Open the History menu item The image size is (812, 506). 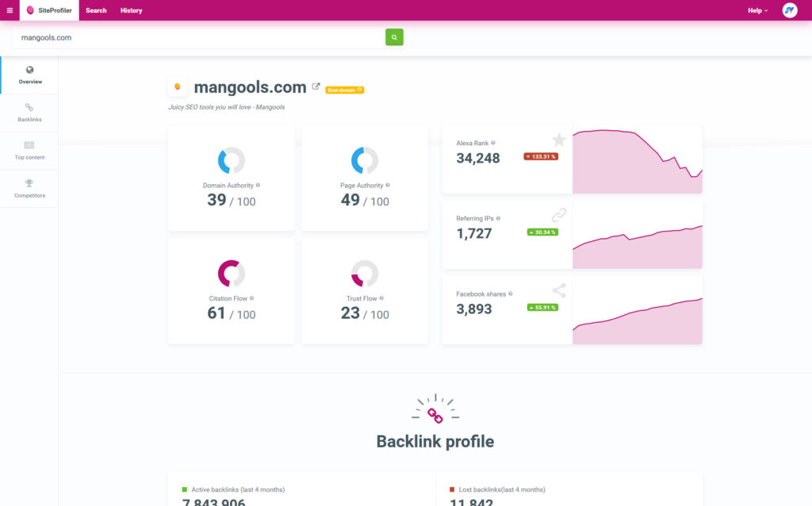pos(131,10)
